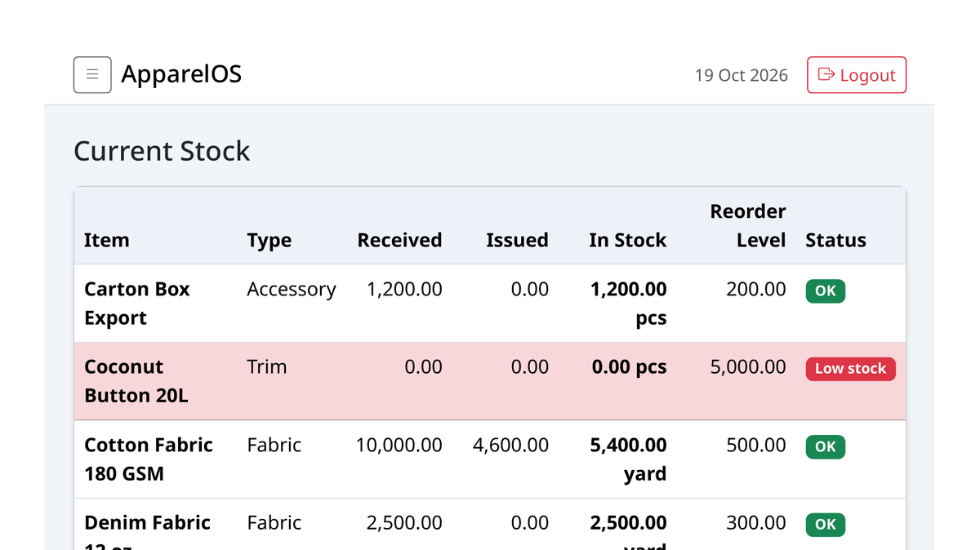The width and height of the screenshot is (980, 550).
Task: Click the Logout button
Action: click(857, 75)
